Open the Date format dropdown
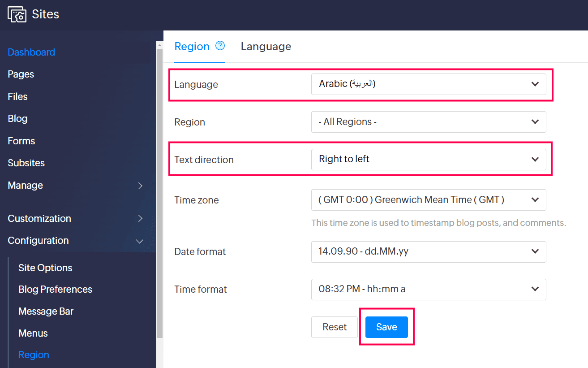The width and height of the screenshot is (588, 368). 429,252
